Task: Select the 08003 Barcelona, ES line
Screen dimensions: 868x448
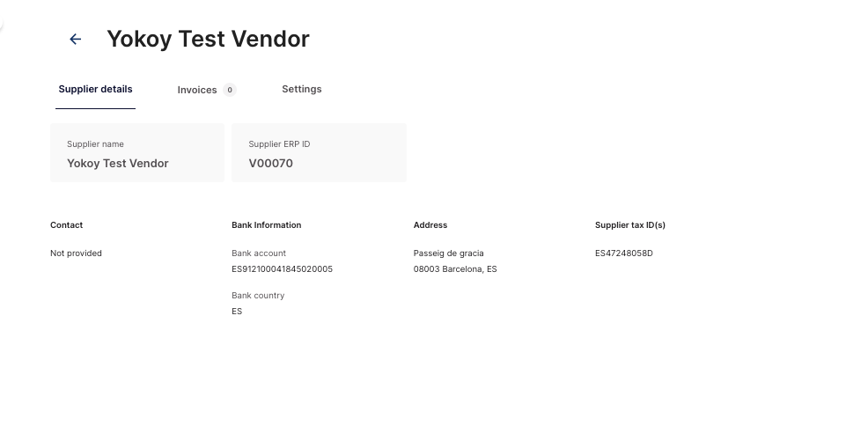Action: coord(455,269)
